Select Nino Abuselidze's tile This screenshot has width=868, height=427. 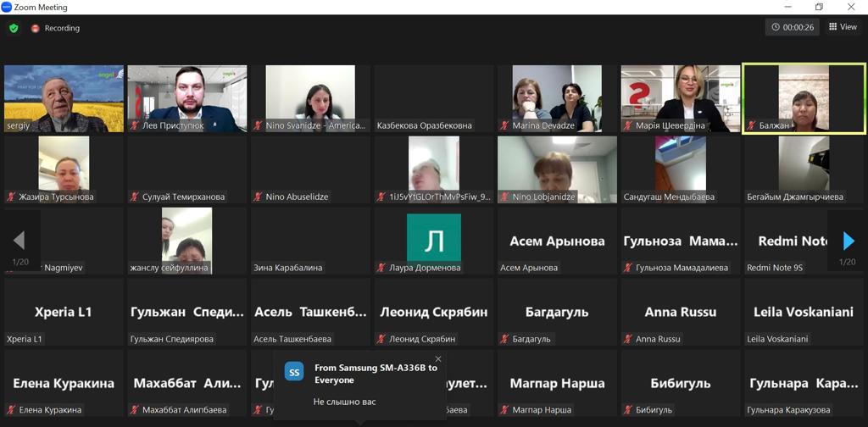click(310, 169)
